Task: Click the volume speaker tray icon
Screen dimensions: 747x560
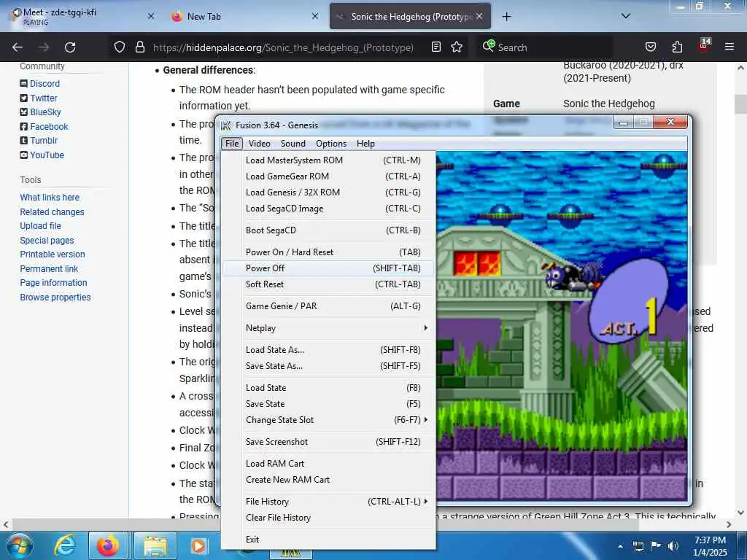Action: pyautogui.click(x=673, y=545)
